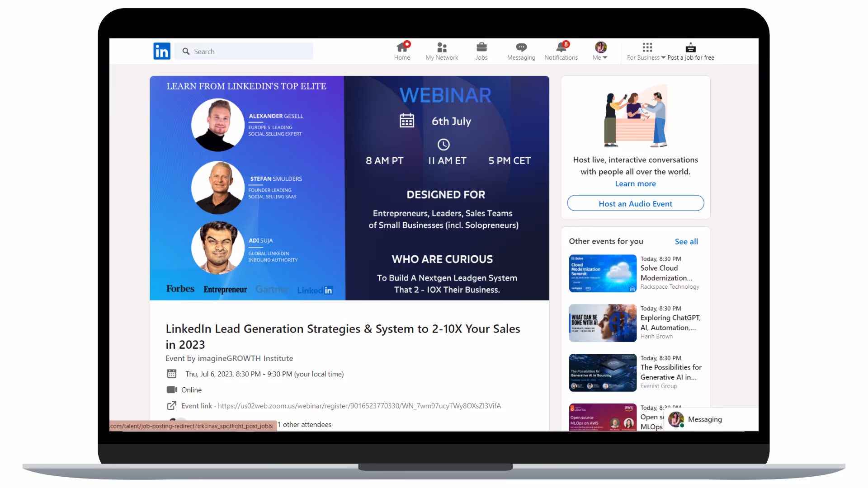Open Solve Cloud Modernization event thumbnail
Image resolution: width=868 pixels, height=488 pixels.
point(603,273)
